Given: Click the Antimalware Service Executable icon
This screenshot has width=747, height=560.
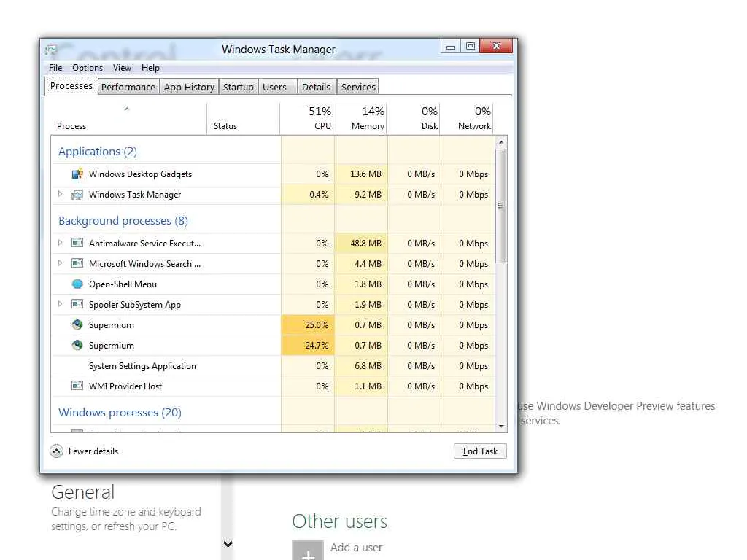Looking at the screenshot, I should tap(77, 243).
